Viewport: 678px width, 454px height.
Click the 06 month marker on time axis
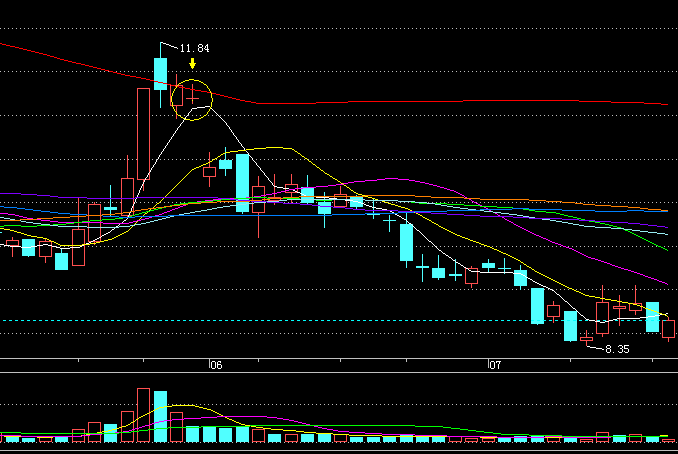[216, 366]
